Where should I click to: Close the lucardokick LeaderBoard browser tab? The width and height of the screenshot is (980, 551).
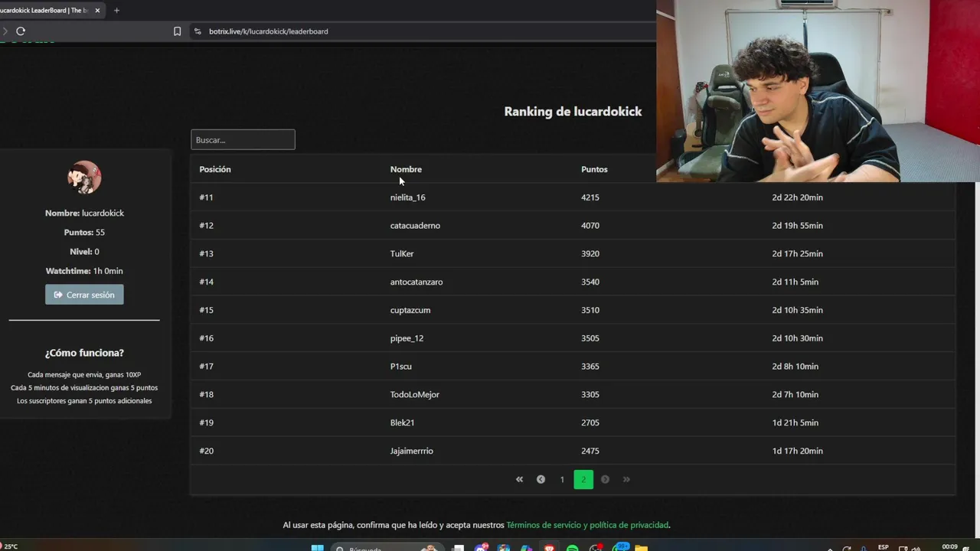pyautogui.click(x=97, y=10)
